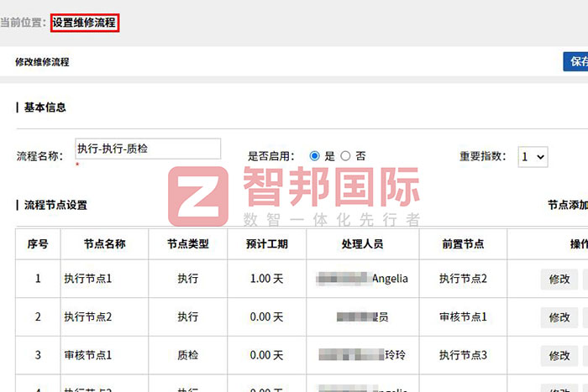588x392 pixels.
Task: Click 修改 for 执行节点2 row
Action: [559, 317]
